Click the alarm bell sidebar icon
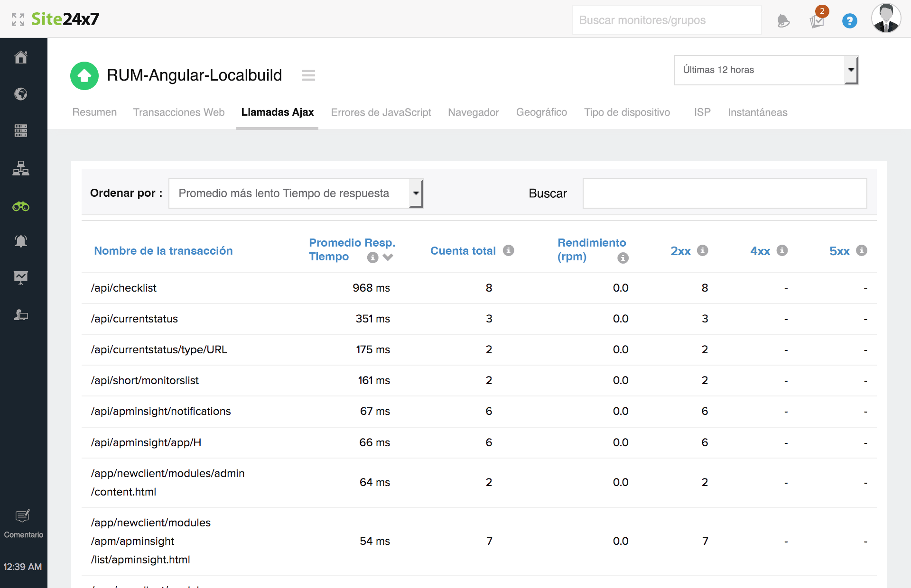The image size is (911, 588). point(21,241)
